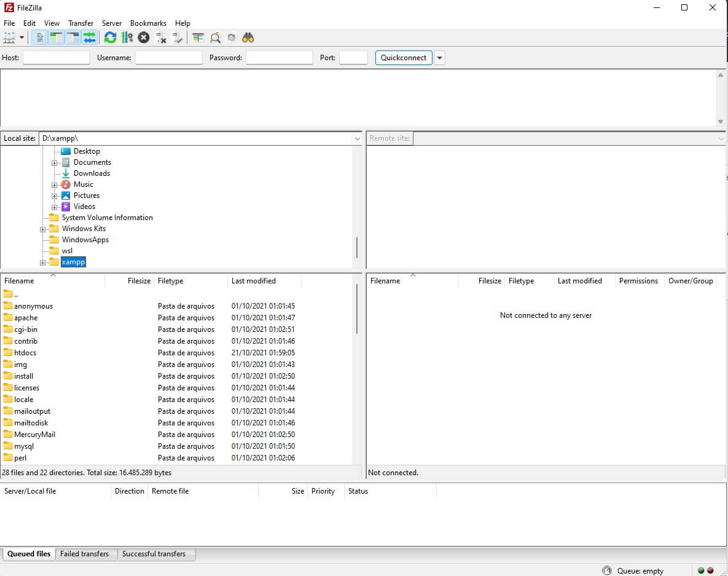Viewport: 728px width, 576px height.
Task: Open the Site Manager icon
Action: (9, 37)
